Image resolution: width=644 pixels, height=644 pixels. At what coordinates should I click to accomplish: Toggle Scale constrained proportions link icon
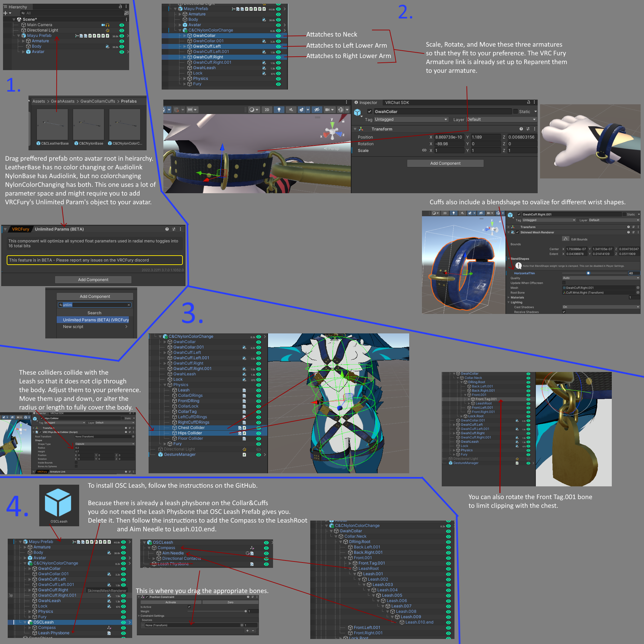[424, 150]
